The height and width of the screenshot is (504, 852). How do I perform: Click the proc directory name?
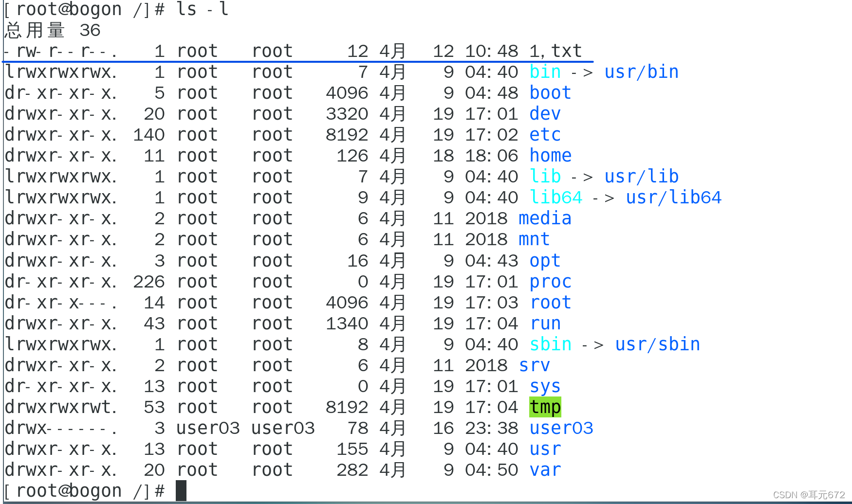[550, 282]
